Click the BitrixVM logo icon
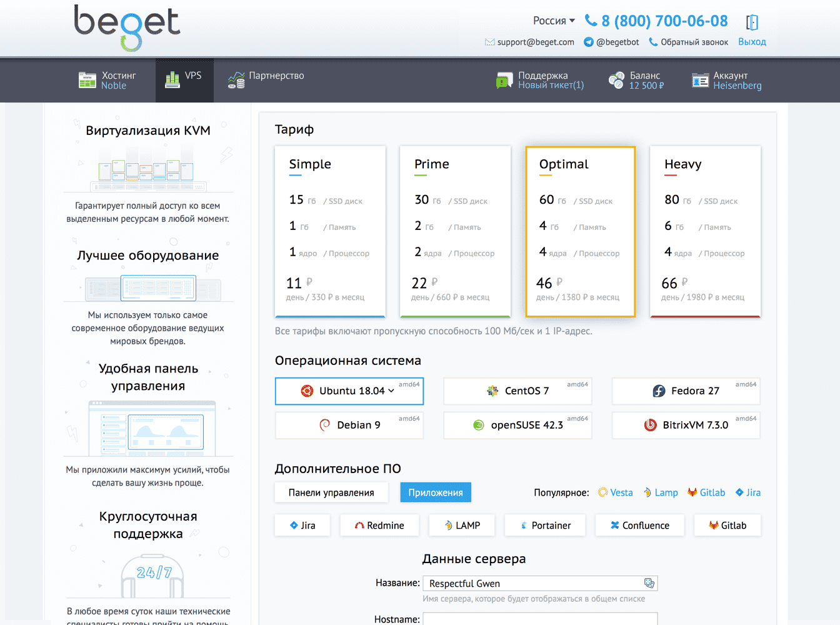840x625 pixels. click(x=651, y=425)
